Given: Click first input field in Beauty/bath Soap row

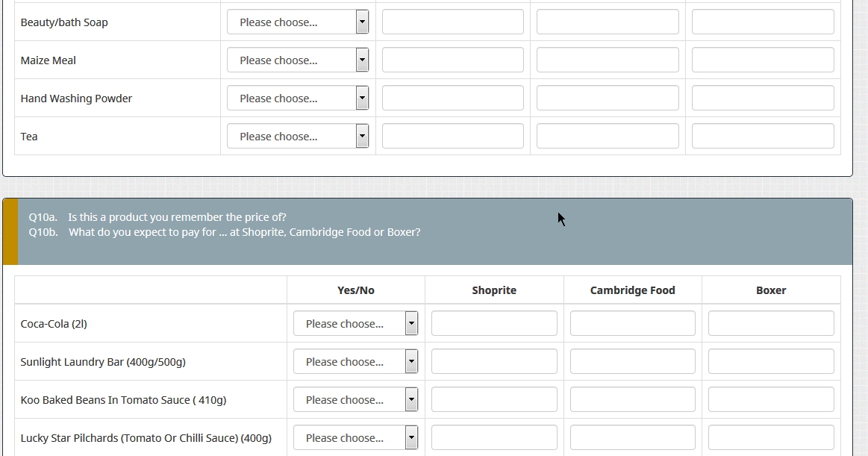Looking at the screenshot, I should 453,22.
